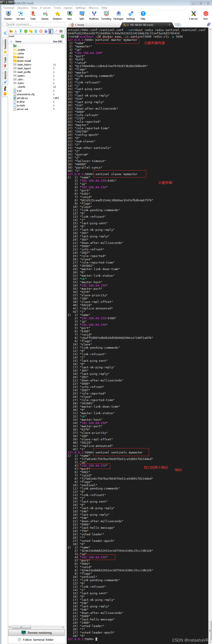Close the 192.168.64.150 (root) tab
The height and width of the screenshot is (644, 212).
point(169,25)
